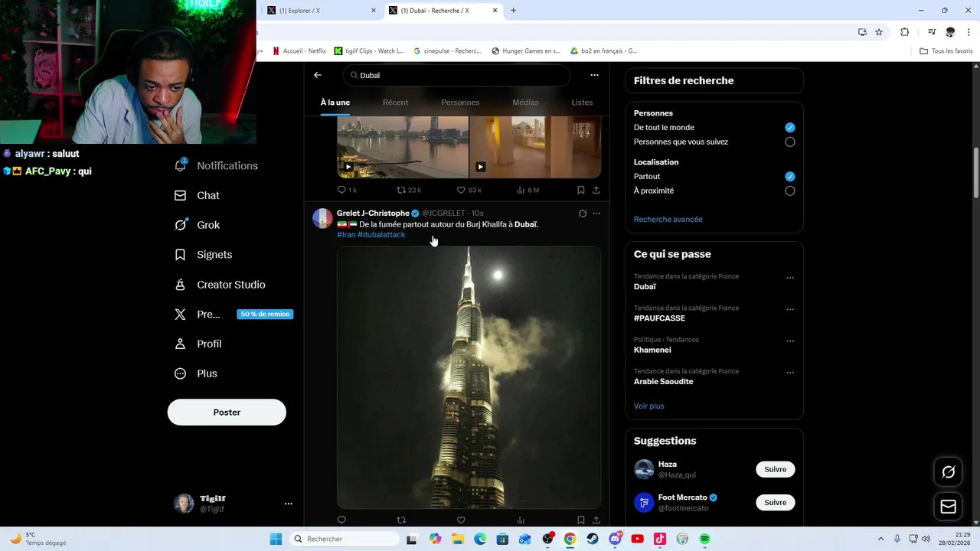This screenshot has width=980, height=551.
Task: Open options for the Khamenei trend
Action: (x=790, y=341)
